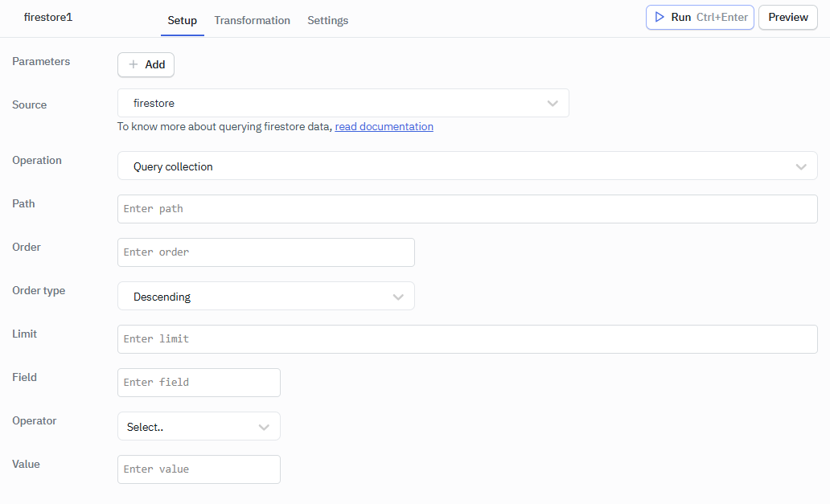Click the chevron arrow in Order type

click(398, 297)
